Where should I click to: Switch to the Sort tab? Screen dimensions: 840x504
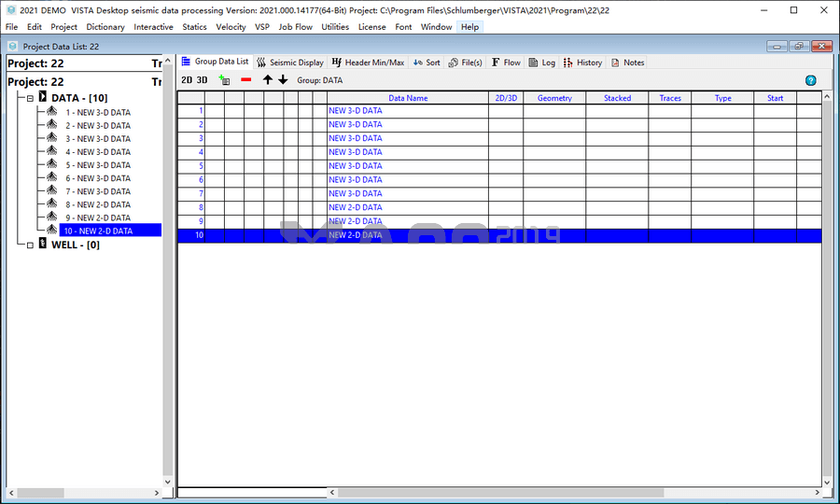(427, 63)
